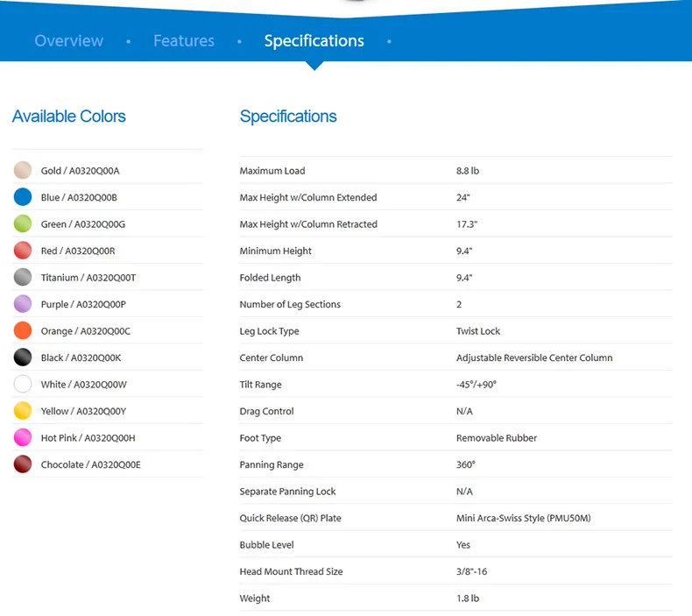The height and width of the screenshot is (616, 692).
Task: Click the Mini Arca-Swiss Style (PMU50M) value
Action: coord(524,518)
